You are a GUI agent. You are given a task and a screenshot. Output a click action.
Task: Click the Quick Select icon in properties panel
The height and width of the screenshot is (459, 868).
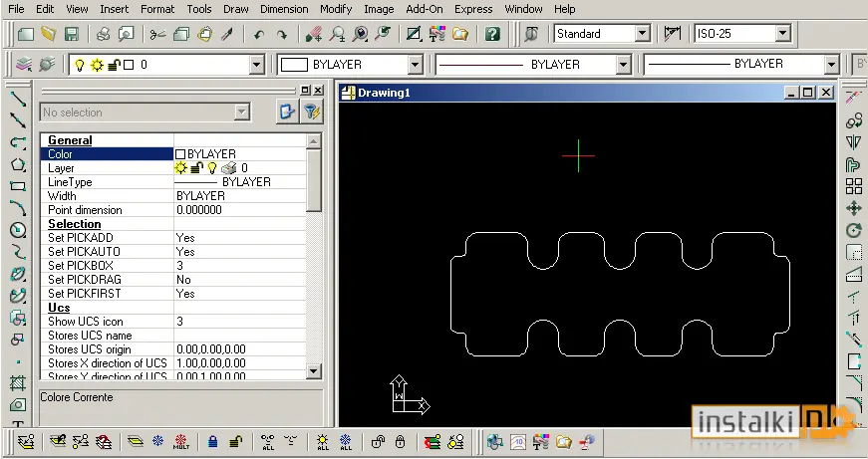[x=287, y=113]
